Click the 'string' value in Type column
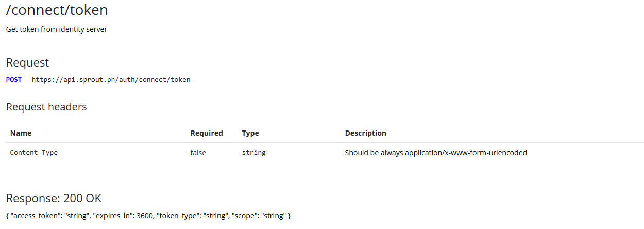The width and height of the screenshot is (644, 229). 253,153
